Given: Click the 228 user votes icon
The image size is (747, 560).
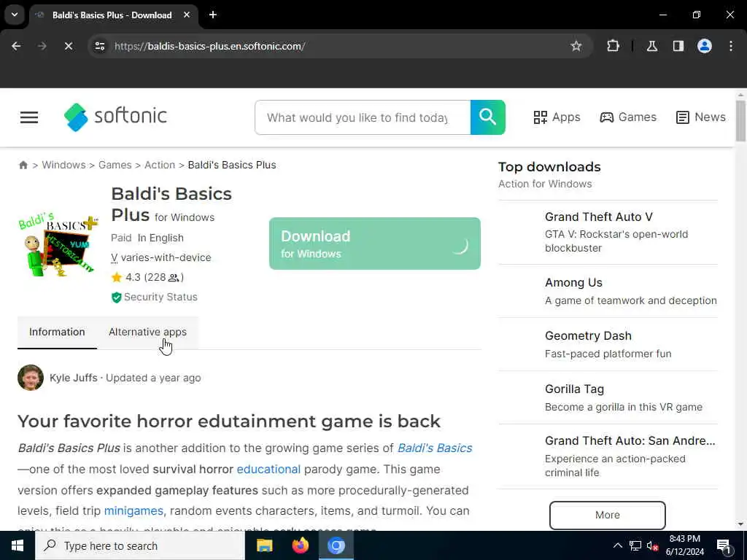Looking at the screenshot, I should (174, 278).
